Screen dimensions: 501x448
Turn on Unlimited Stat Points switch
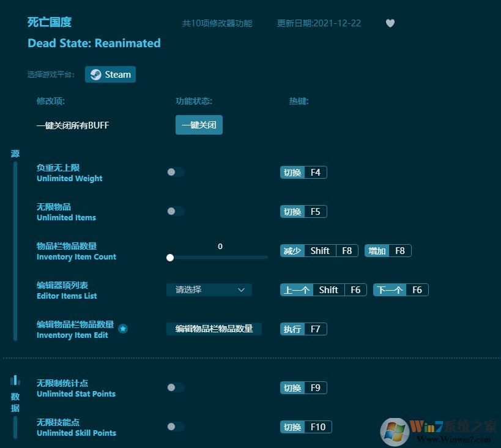[x=176, y=387]
